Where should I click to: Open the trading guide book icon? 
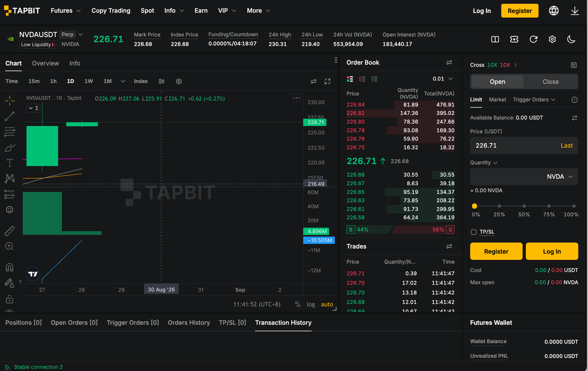pos(495,39)
